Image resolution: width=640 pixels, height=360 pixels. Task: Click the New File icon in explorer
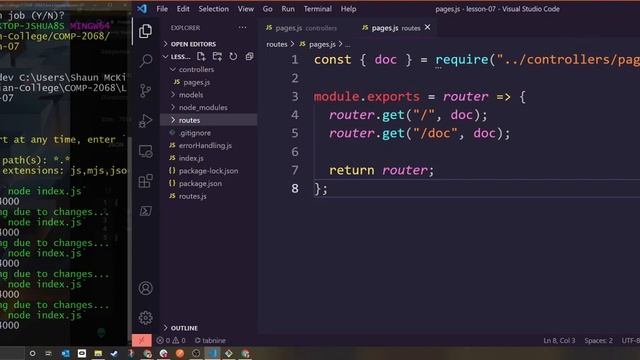tap(201, 56)
